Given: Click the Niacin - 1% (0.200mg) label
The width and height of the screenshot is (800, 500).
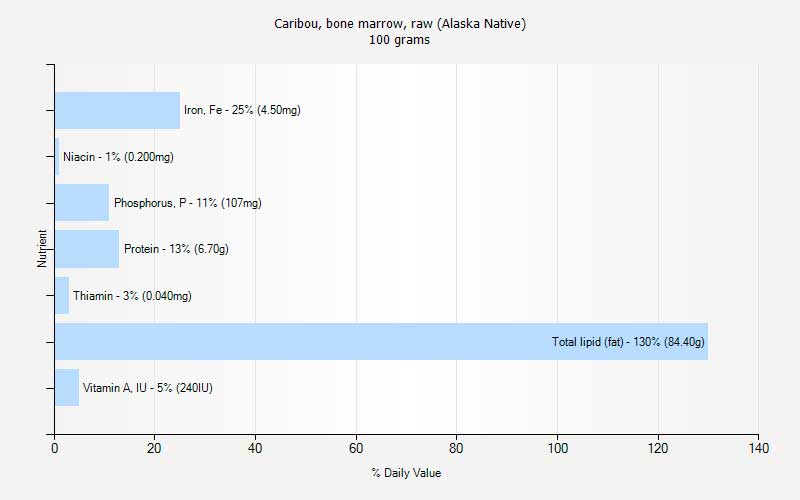Looking at the screenshot, I should [x=118, y=157].
